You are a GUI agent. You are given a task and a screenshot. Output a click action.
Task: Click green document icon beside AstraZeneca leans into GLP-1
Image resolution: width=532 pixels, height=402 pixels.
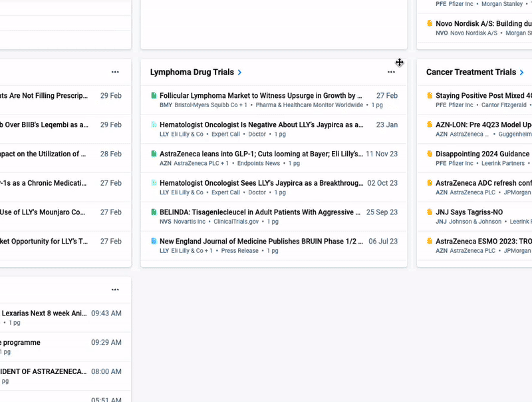(x=154, y=154)
